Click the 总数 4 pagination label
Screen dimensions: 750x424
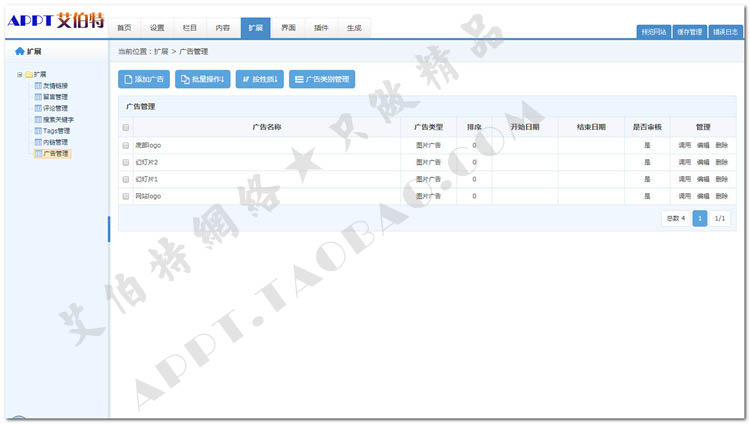[x=676, y=218]
